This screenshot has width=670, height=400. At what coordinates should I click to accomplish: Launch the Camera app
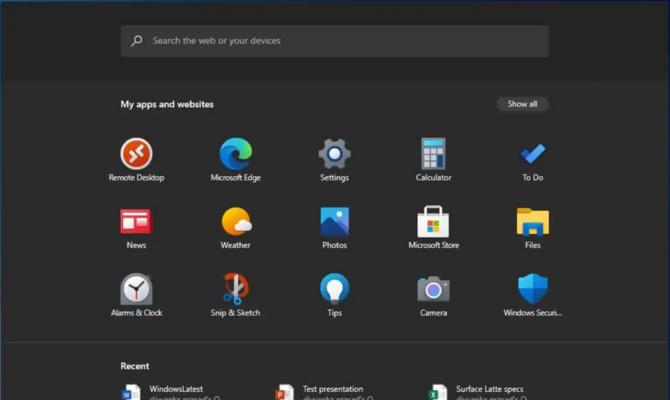(433, 295)
